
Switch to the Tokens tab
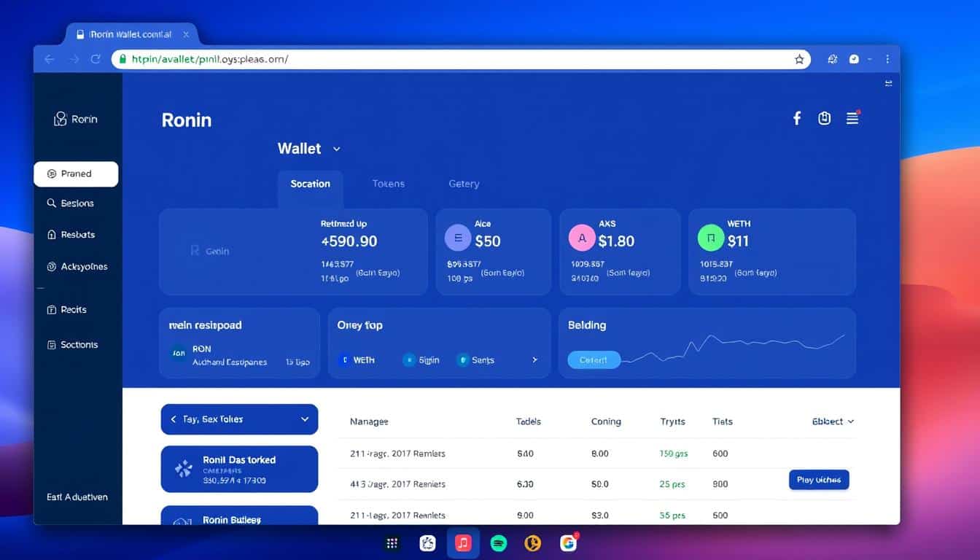[x=388, y=184]
